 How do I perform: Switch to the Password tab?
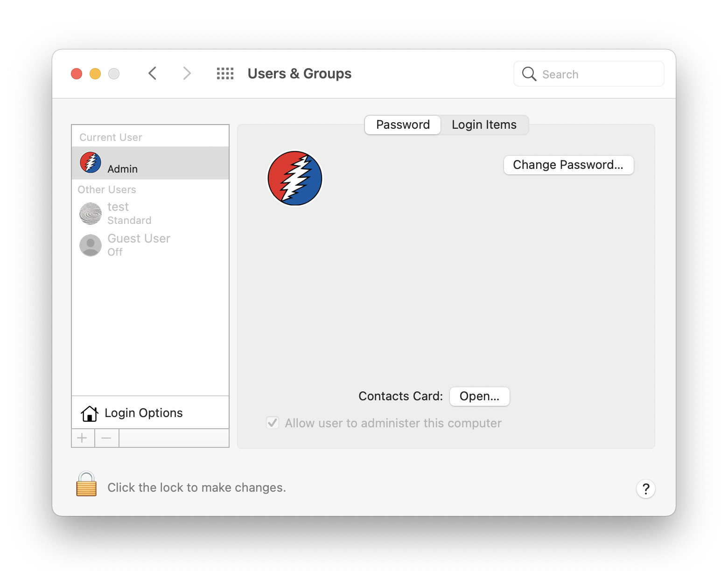pos(403,125)
